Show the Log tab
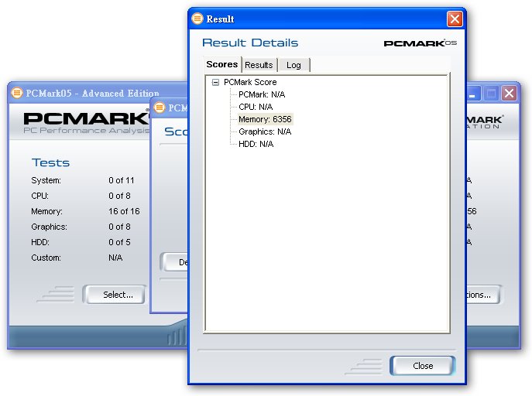This screenshot has height=396, width=532. pos(293,65)
